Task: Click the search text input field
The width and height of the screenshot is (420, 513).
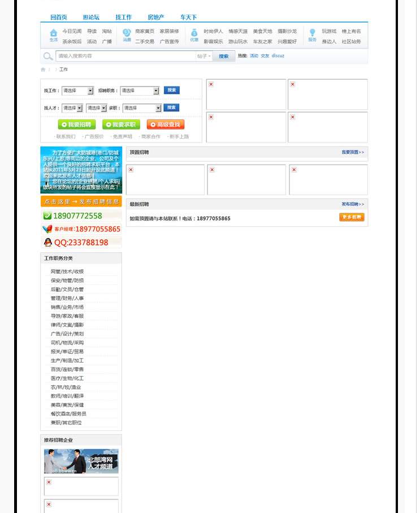Action: pos(125,56)
